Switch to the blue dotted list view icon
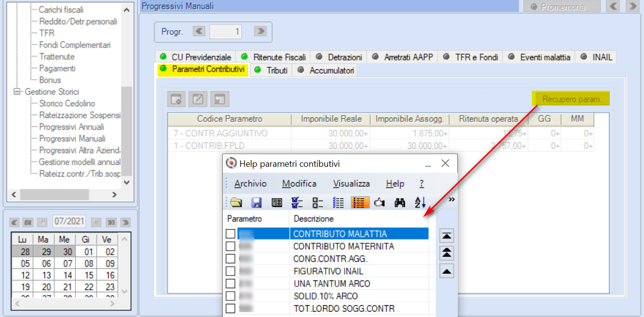 (338, 202)
